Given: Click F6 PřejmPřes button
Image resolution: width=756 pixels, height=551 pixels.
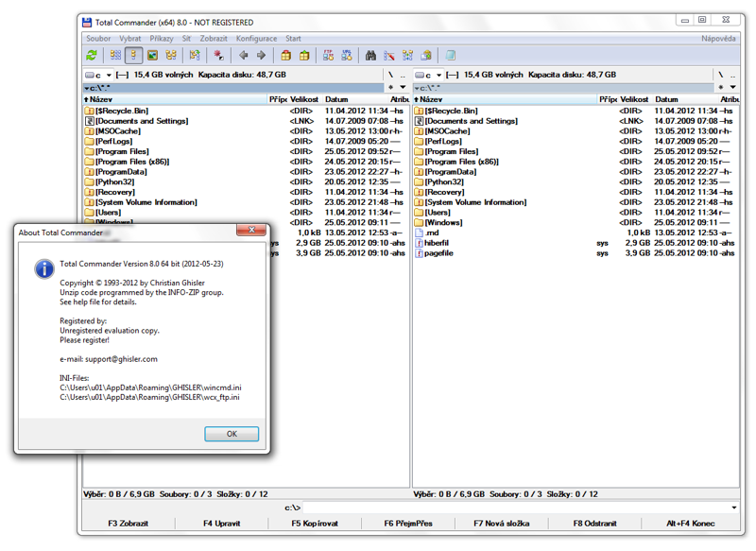Looking at the screenshot, I should click(408, 524).
